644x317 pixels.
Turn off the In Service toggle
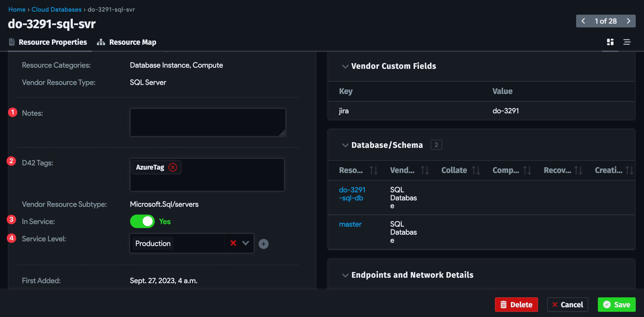[x=142, y=221]
